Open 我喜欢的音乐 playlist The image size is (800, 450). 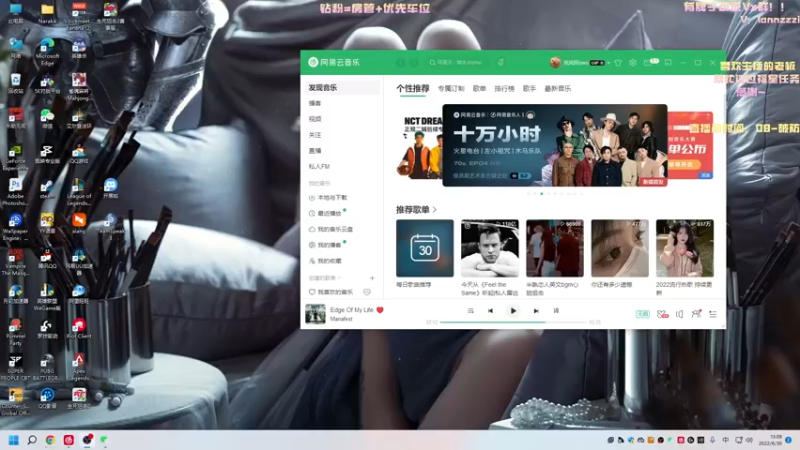point(331,292)
